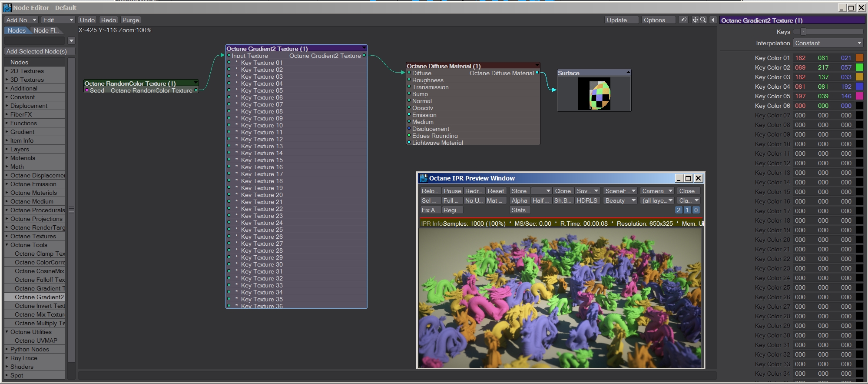Collapse the properties panel with the arrow icon
This screenshot has height=384, width=868.
click(713, 20)
